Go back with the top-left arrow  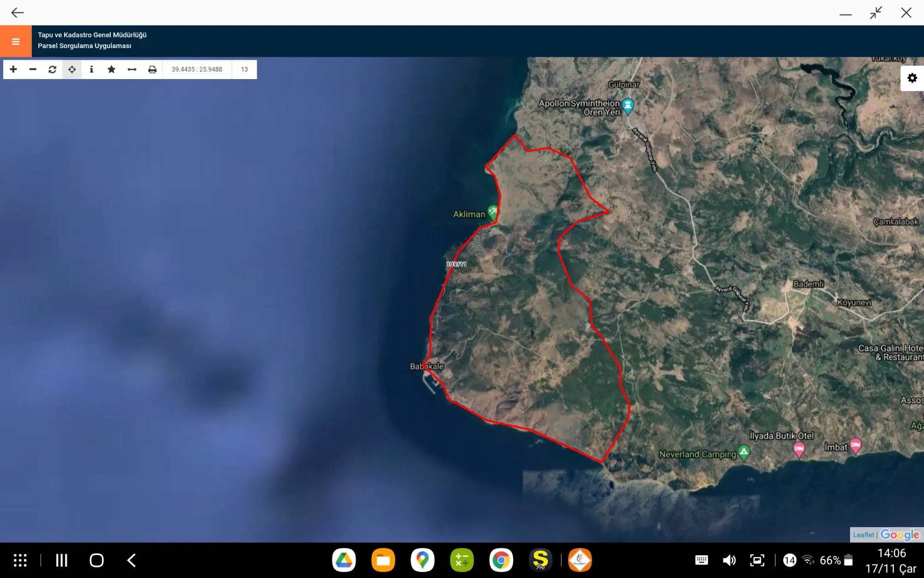pos(18,12)
